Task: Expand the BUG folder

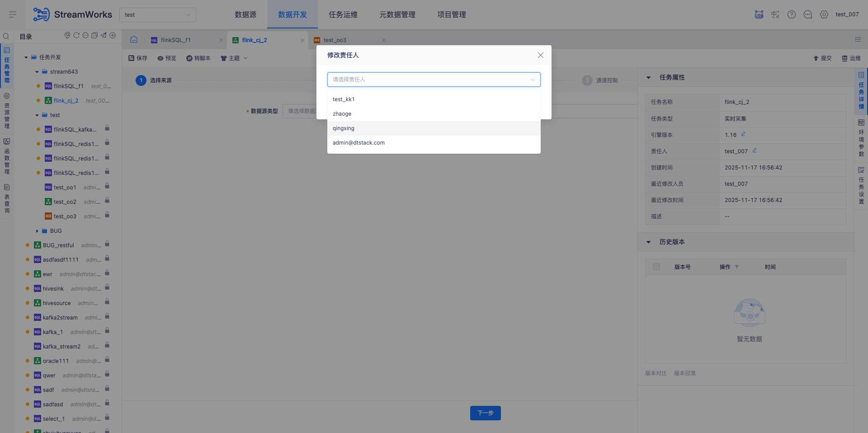Action: click(x=37, y=231)
